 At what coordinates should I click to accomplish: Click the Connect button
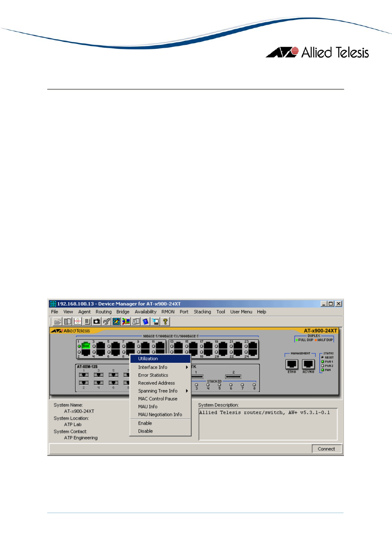tap(326, 449)
